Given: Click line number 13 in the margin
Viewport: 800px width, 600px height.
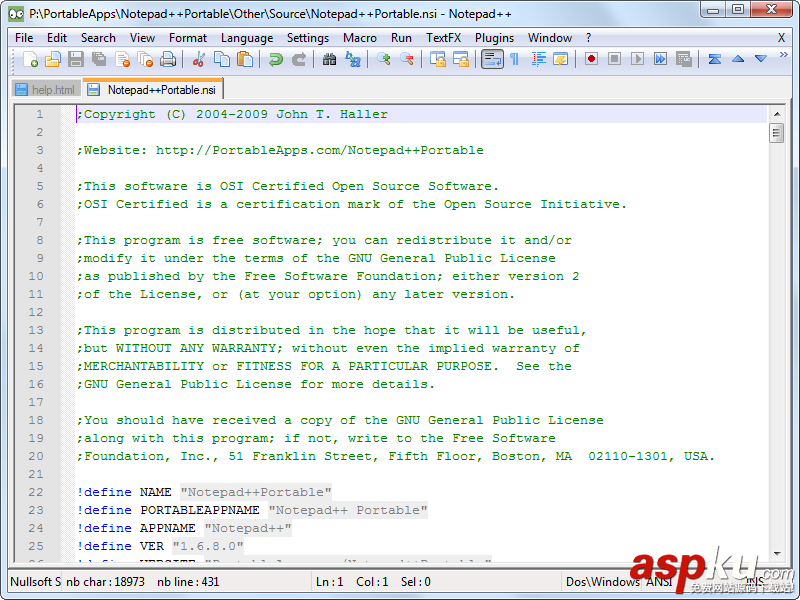Looking at the screenshot, I should point(36,330).
